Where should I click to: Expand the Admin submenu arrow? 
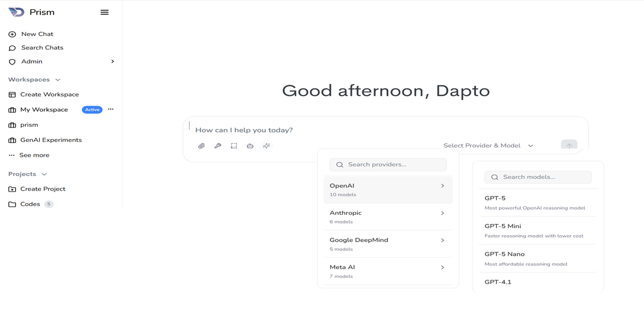click(112, 62)
